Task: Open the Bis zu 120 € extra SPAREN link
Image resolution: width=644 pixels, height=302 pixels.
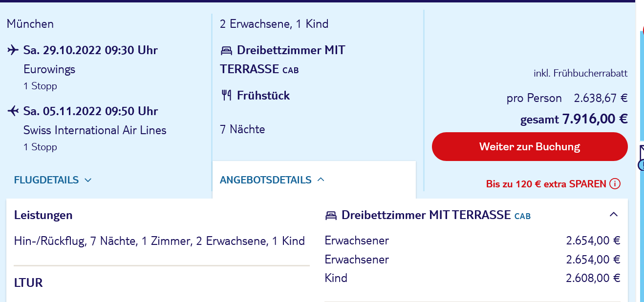Action: (546, 184)
